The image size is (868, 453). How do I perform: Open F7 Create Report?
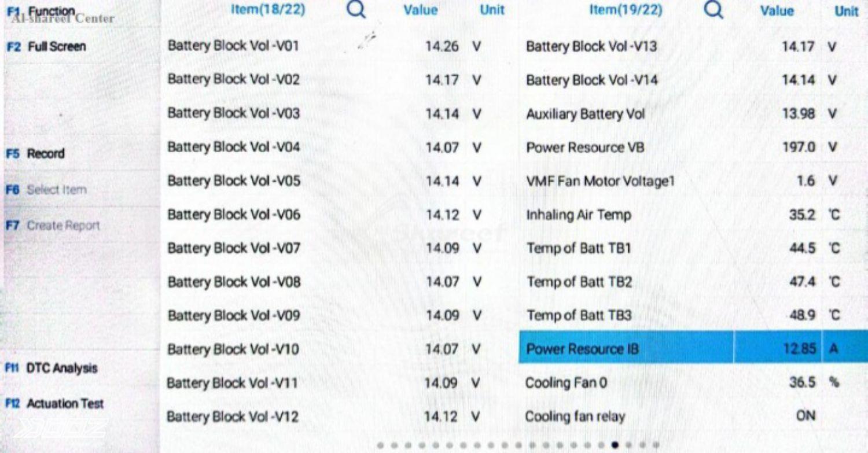point(52,226)
